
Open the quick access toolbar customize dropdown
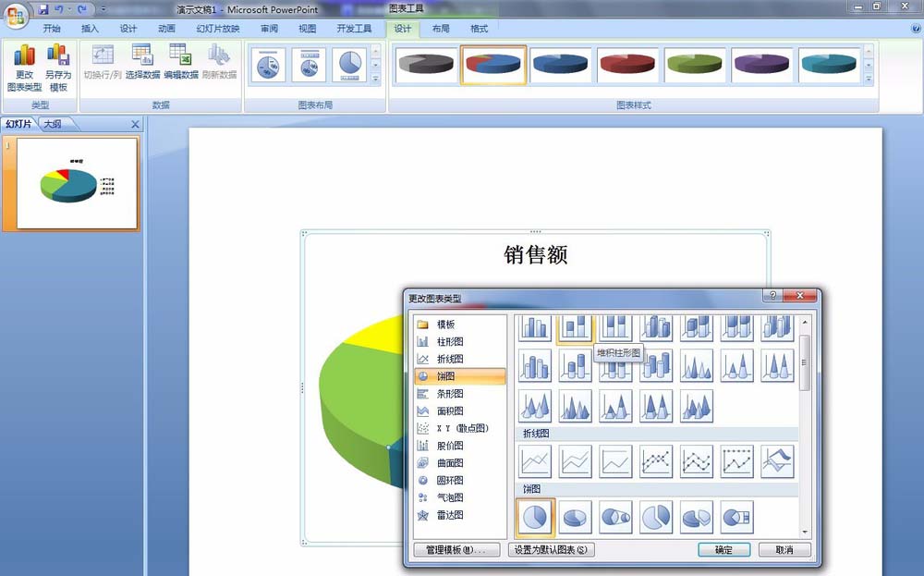pos(103,9)
